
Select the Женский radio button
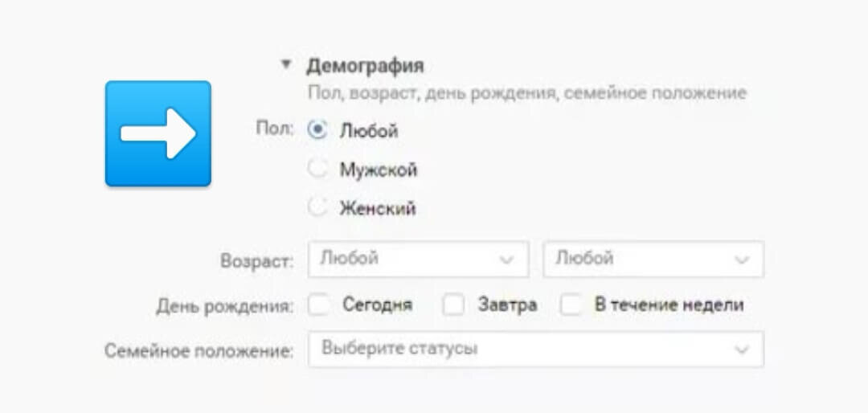317,208
